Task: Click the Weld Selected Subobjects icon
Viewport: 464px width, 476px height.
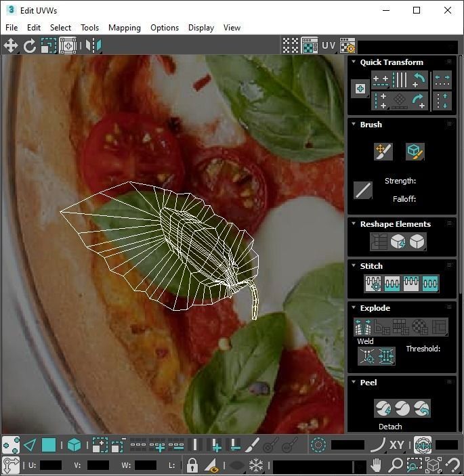Action: pos(386,355)
